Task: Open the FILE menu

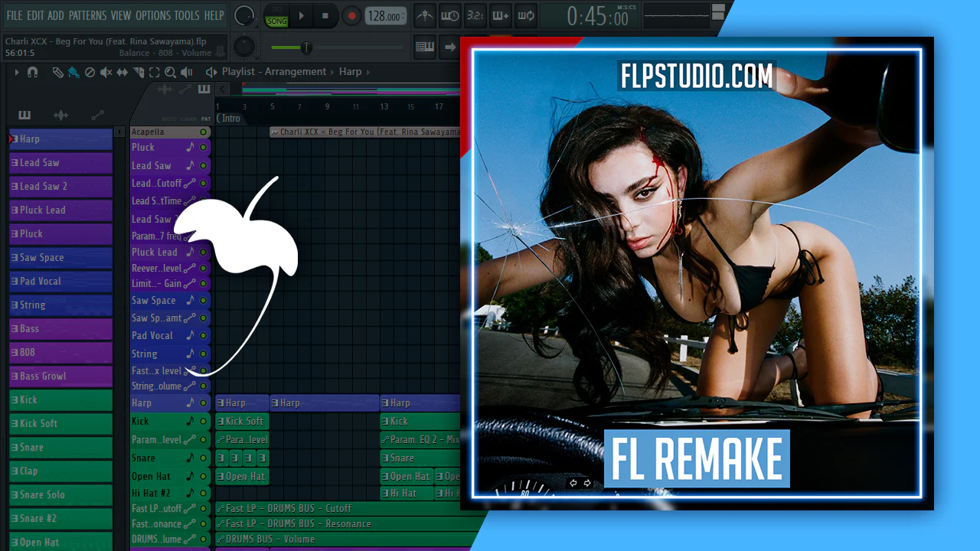Action: [x=15, y=15]
